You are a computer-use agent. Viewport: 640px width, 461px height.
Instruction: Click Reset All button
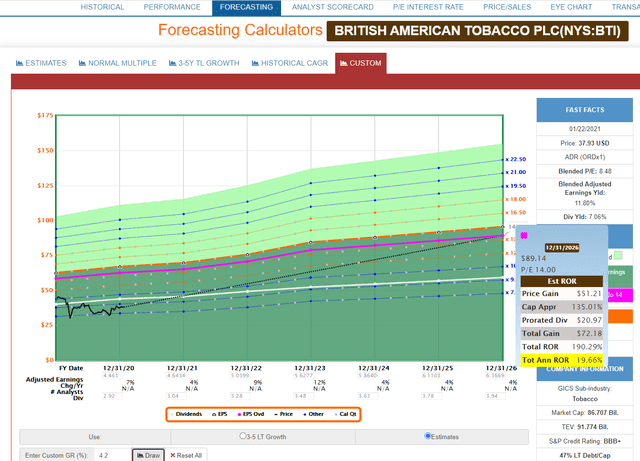point(186,455)
